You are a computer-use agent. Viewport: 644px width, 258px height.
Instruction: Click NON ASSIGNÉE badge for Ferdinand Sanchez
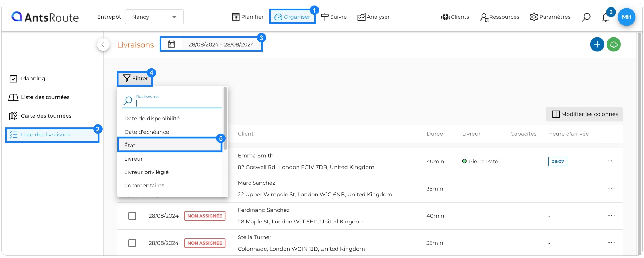(x=205, y=216)
